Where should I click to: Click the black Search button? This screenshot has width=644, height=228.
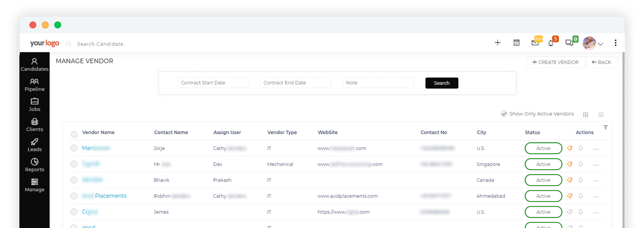(x=442, y=83)
